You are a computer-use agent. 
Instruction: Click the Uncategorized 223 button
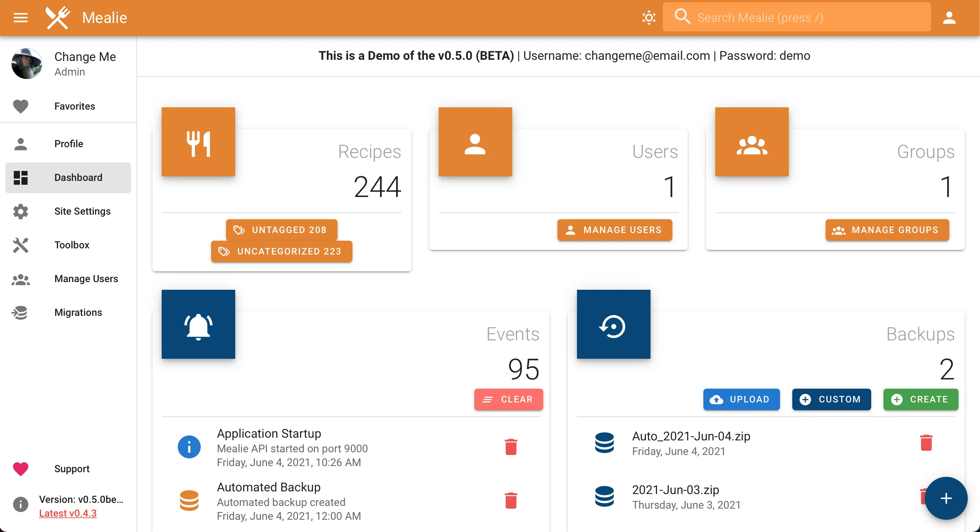(x=282, y=251)
